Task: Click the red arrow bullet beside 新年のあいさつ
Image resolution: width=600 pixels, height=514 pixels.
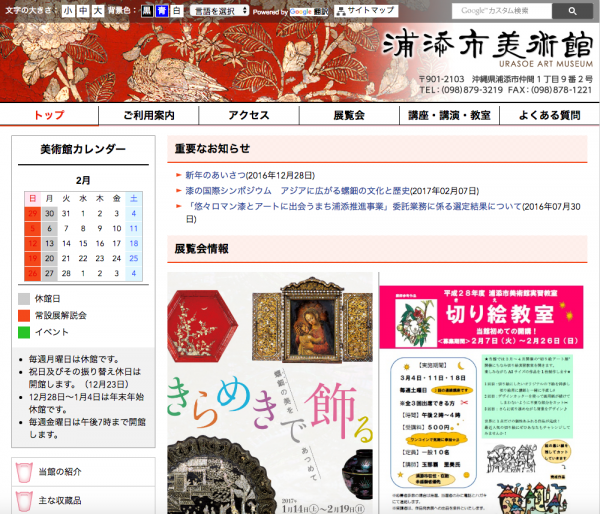Action: 178,175
